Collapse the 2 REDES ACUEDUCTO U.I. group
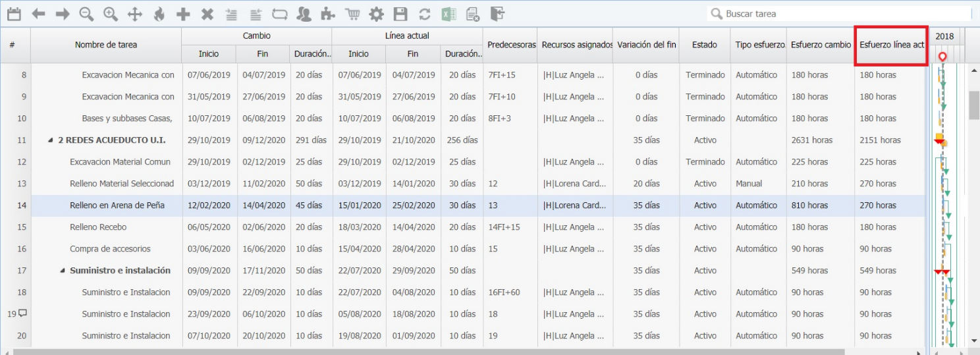 pyautogui.click(x=51, y=140)
